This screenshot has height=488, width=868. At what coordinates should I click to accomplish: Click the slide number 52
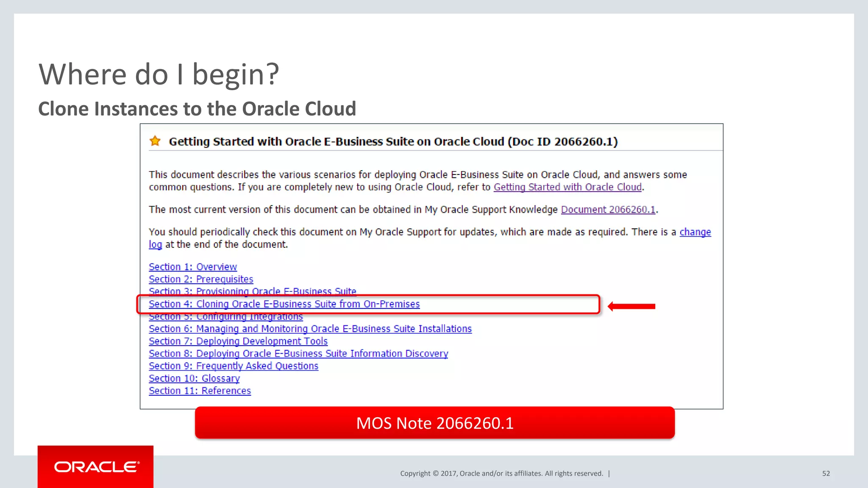point(826,474)
